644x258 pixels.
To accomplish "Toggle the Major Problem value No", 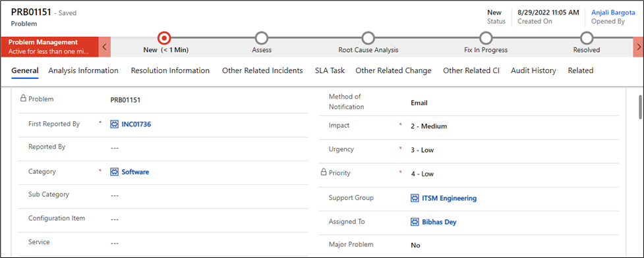I will tap(416, 245).
